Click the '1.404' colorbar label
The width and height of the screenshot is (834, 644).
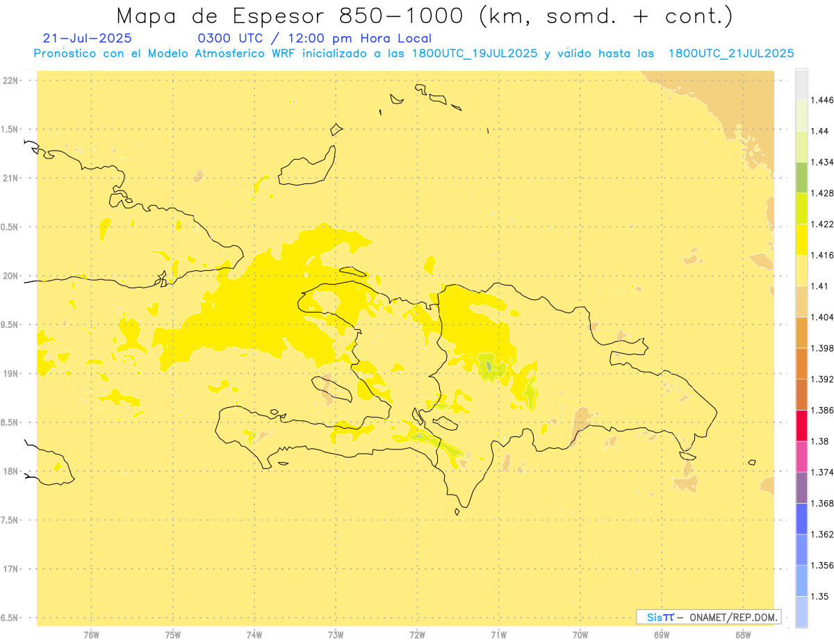(x=822, y=317)
